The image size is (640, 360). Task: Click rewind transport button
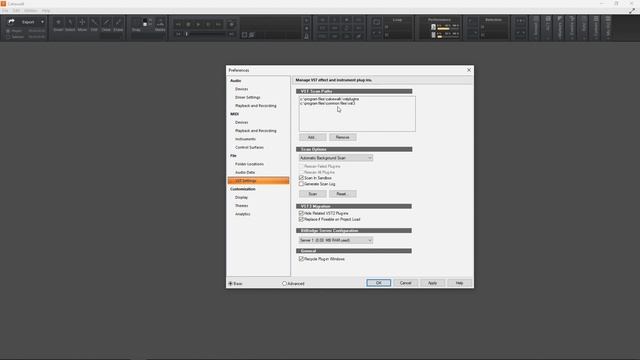tap(178, 24)
